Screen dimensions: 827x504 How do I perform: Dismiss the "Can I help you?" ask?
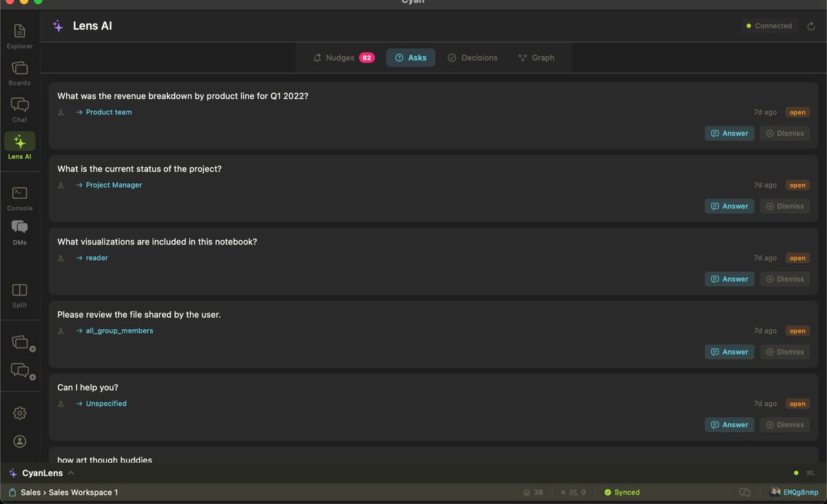click(784, 424)
